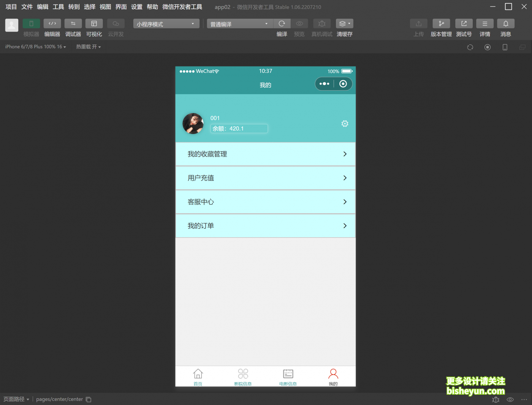Open the 微信开发者工具 menu
The image size is (532, 405).
[x=182, y=7]
